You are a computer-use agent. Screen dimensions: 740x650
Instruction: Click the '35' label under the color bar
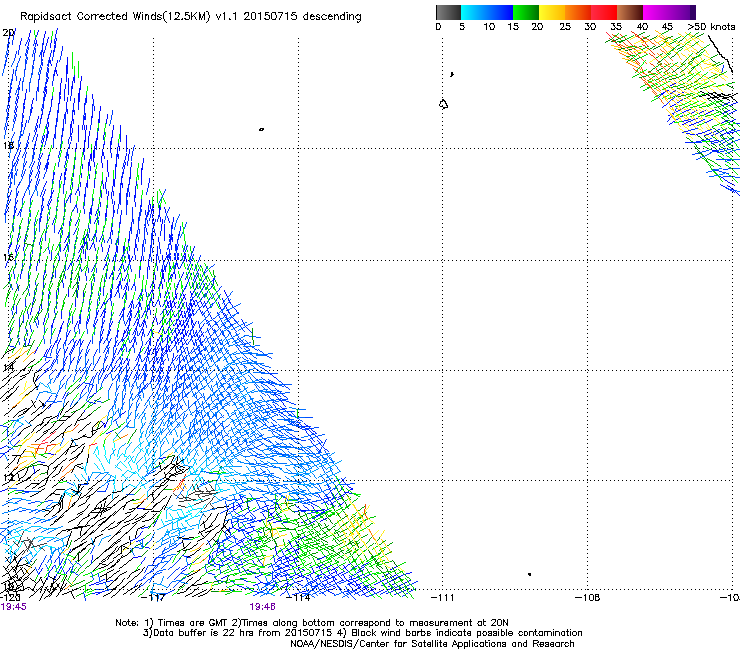[x=616, y=27]
